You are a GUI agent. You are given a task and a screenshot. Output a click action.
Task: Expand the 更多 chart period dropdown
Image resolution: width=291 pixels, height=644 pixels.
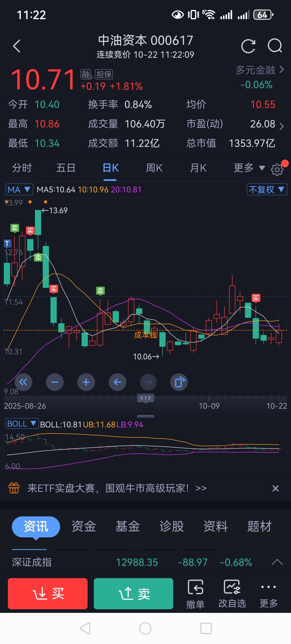point(249,168)
